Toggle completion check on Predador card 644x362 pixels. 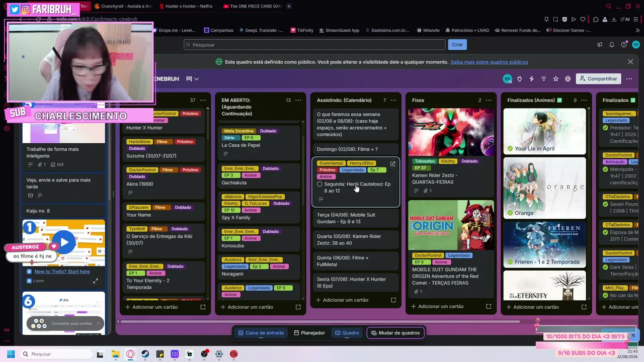coord(606,128)
